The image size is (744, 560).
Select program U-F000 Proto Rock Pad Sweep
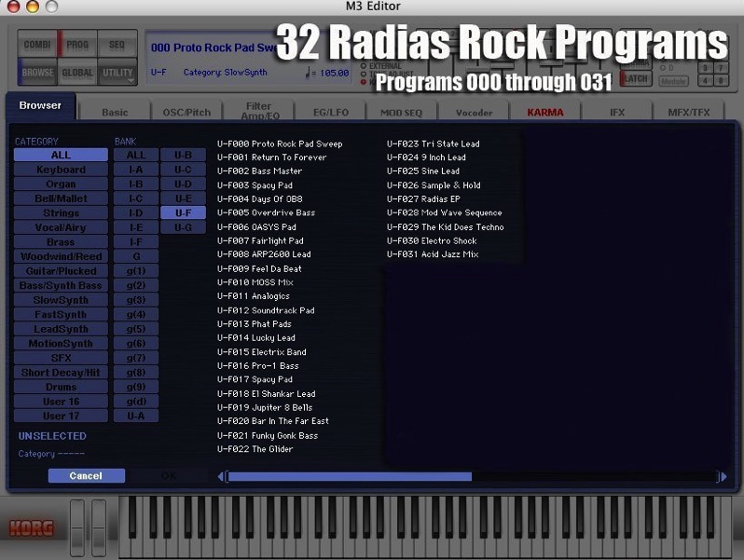[x=280, y=143]
